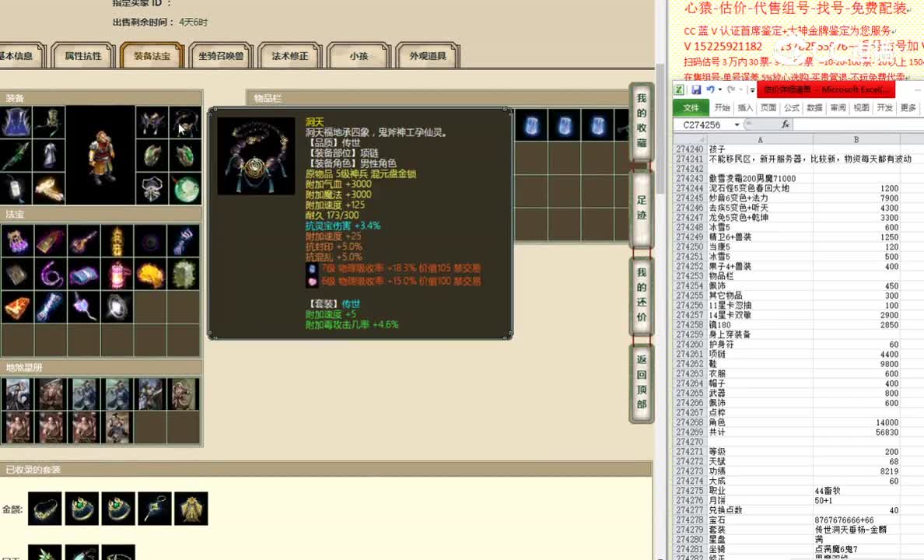Select the golden cloud treasure icon
Viewport: 924px width, 560px height.
pyautogui.click(x=150, y=274)
